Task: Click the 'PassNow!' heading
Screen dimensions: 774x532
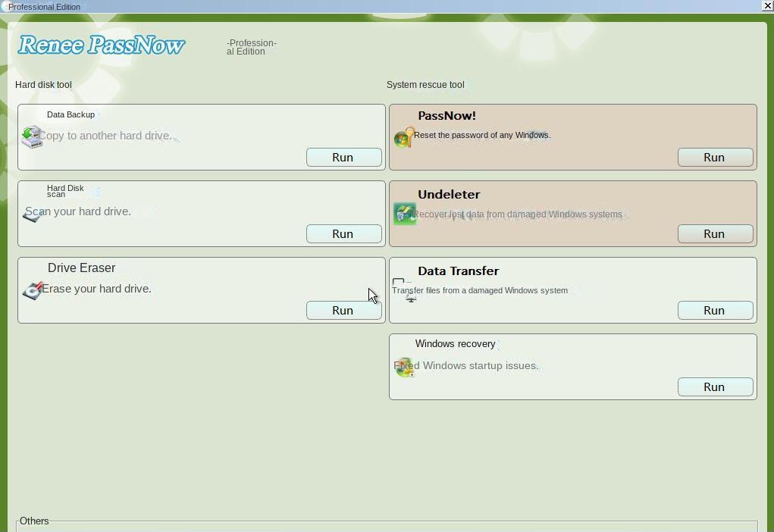Action: pos(447,116)
